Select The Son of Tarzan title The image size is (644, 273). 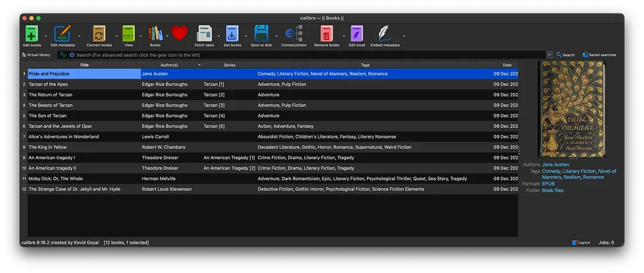(x=47, y=116)
